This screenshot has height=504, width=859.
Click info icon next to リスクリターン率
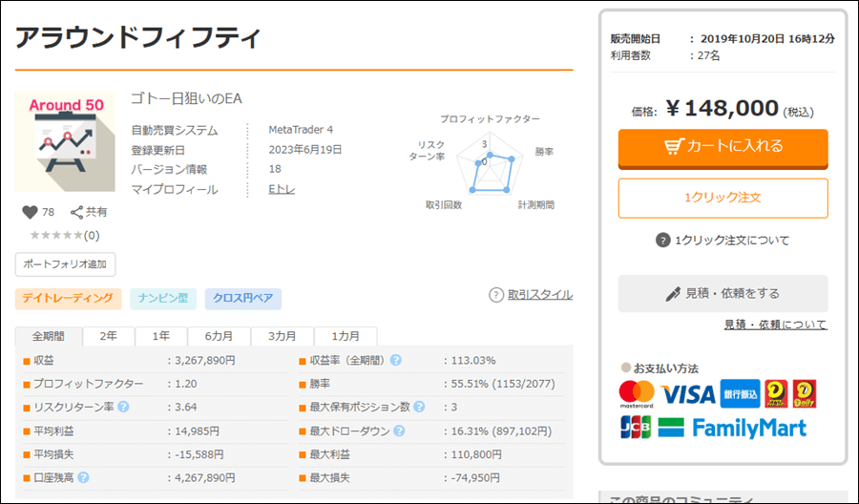coord(123,407)
